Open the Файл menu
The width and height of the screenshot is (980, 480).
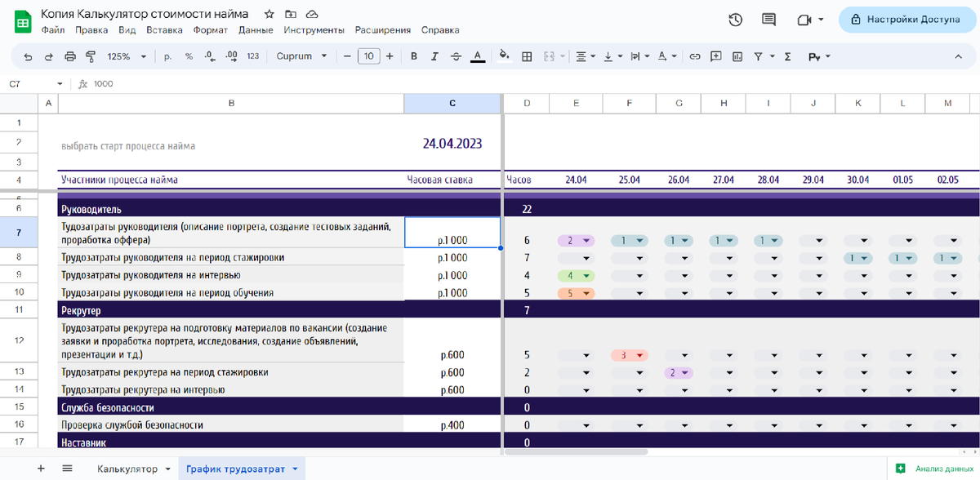click(52, 30)
